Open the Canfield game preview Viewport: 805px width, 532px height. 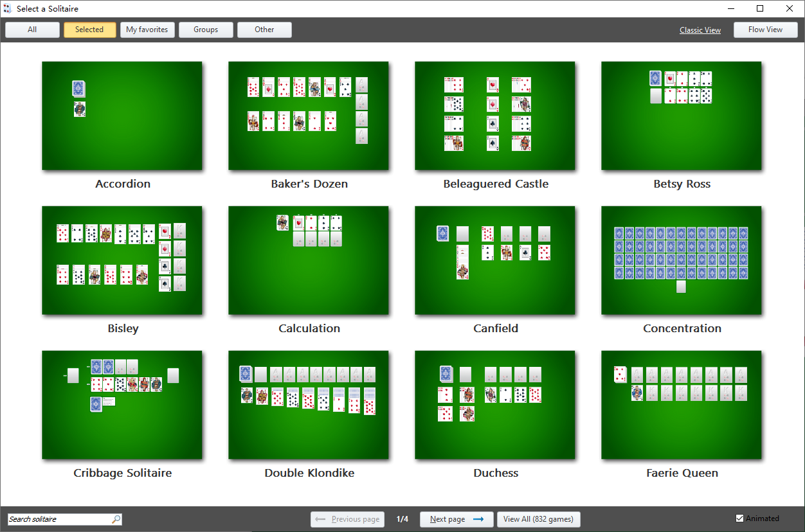pos(495,260)
